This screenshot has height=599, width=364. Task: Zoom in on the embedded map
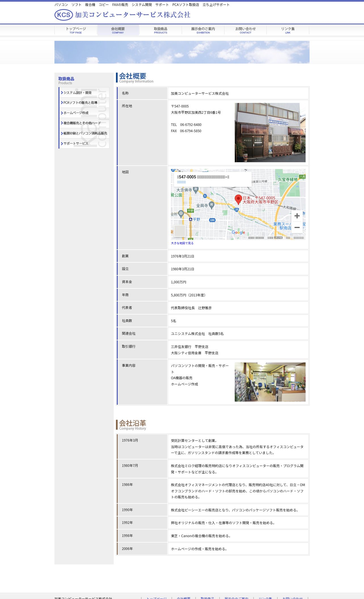click(297, 216)
